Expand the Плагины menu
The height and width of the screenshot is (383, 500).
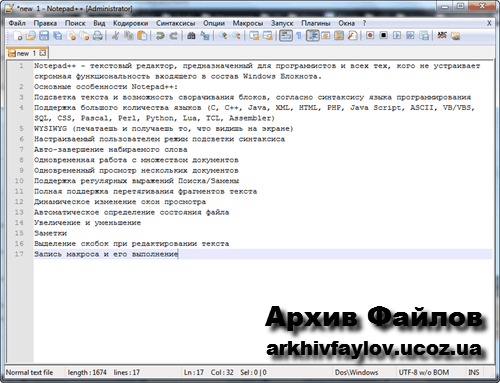316,23
